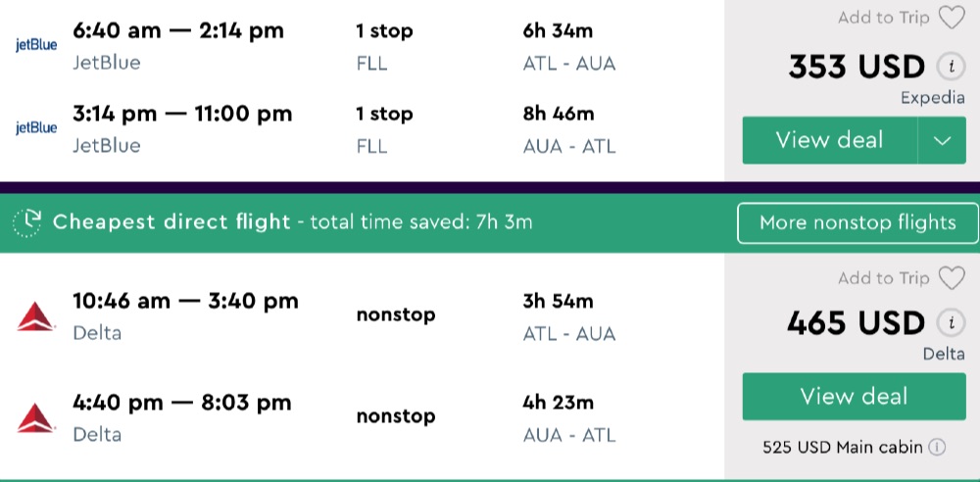Expand the dropdown arrow beside Expedia's View deal
Viewport: 980px width, 482px height.
[943, 140]
